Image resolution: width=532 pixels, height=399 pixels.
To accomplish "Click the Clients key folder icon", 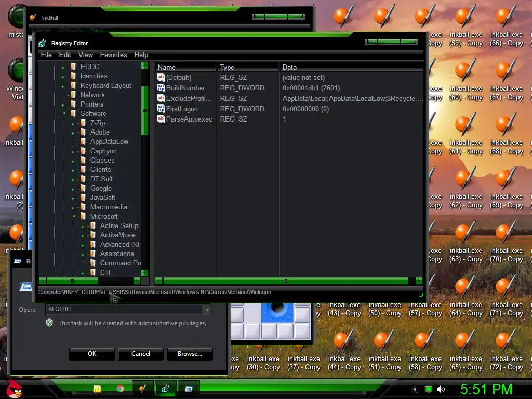I will click(83, 169).
